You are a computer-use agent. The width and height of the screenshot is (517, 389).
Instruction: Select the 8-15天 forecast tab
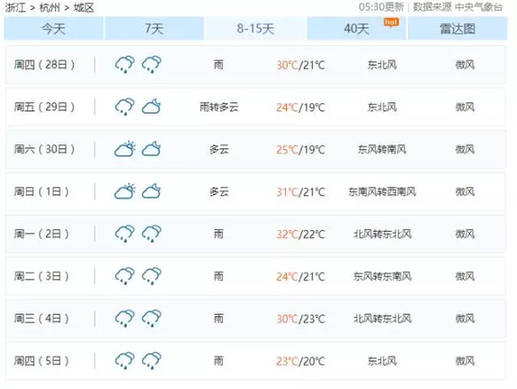tap(255, 28)
